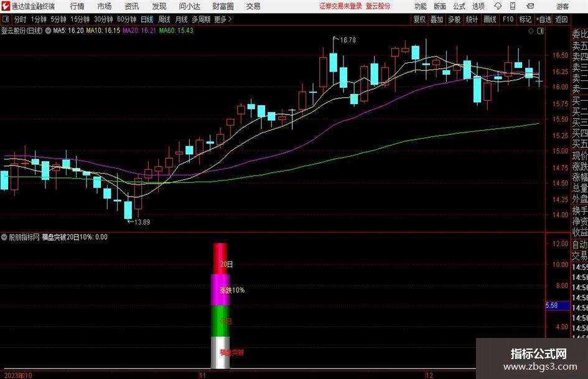
Task: Open the 资讯 menu
Action: point(132,6)
